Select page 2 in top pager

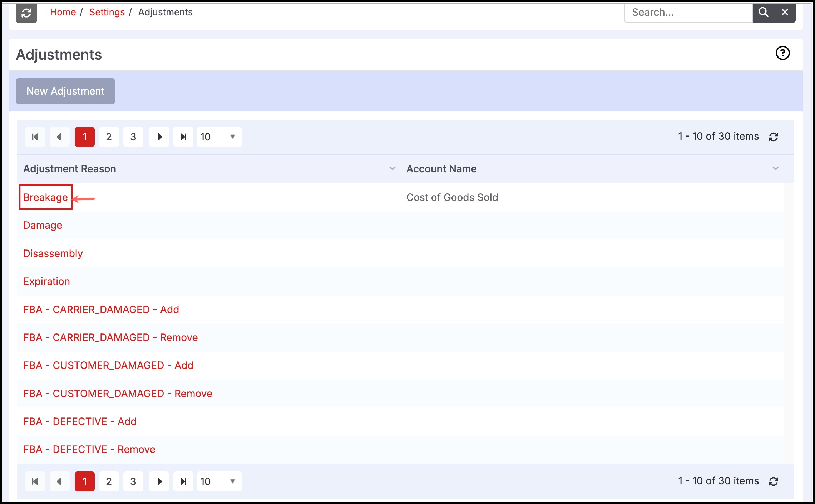point(109,137)
